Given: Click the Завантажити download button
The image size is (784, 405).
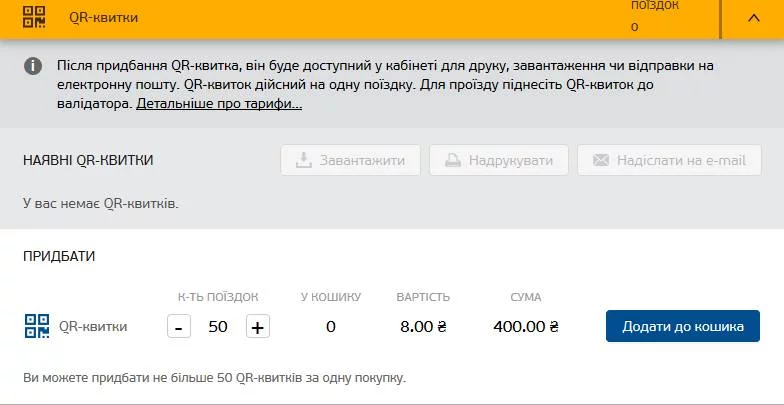Looking at the screenshot, I should coord(350,160).
